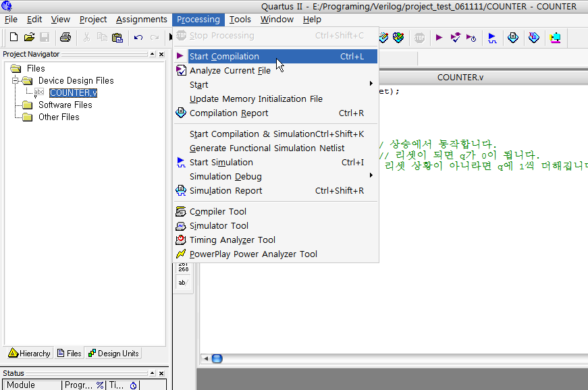Open the Window menu
The width and height of the screenshot is (588, 390).
(x=277, y=20)
